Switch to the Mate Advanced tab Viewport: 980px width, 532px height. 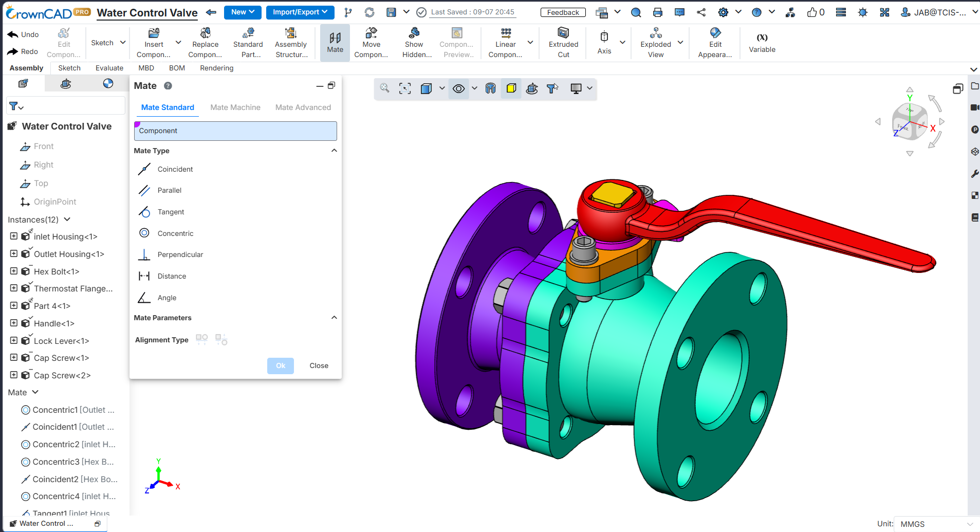click(303, 107)
